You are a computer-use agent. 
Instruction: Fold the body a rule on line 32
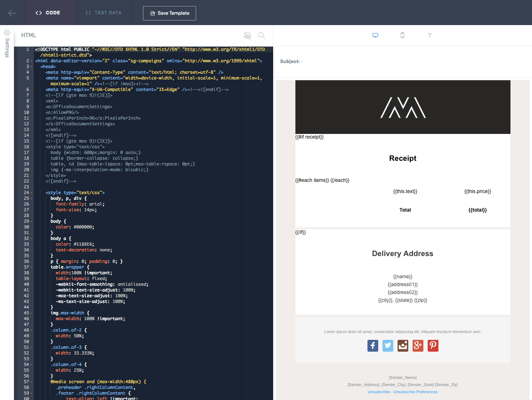pos(32,238)
